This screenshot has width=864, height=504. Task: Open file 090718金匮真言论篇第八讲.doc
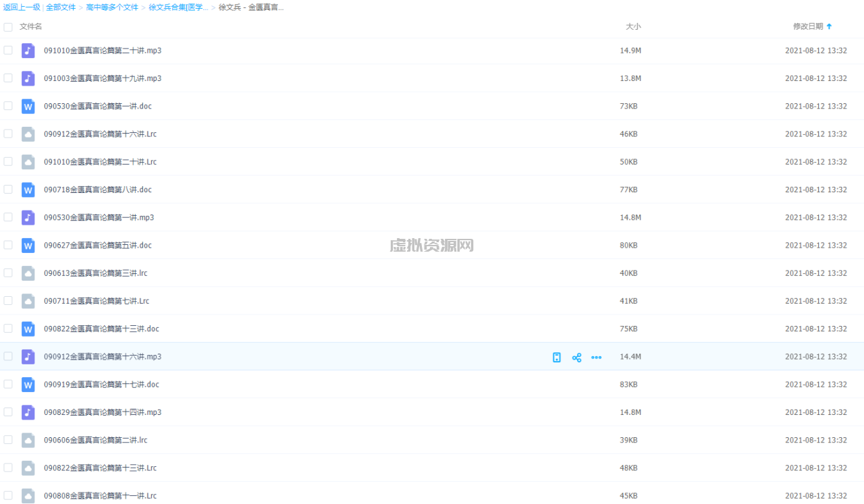98,190
